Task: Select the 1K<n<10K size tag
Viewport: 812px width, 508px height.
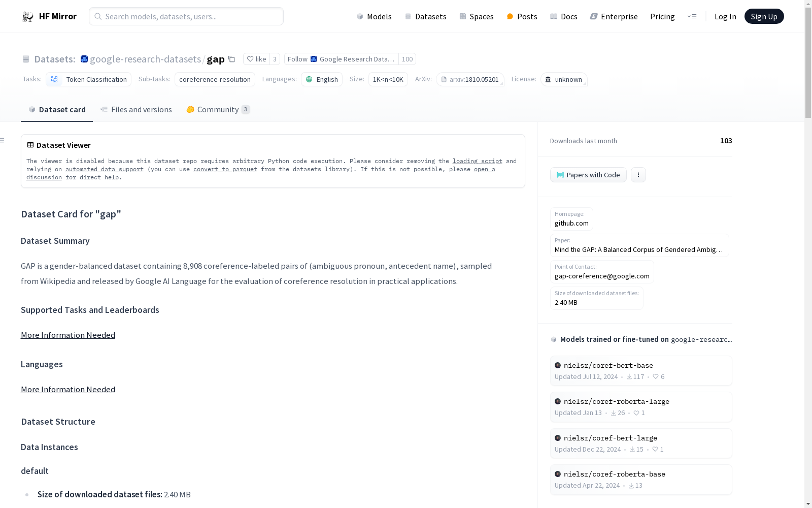Action: click(388, 79)
